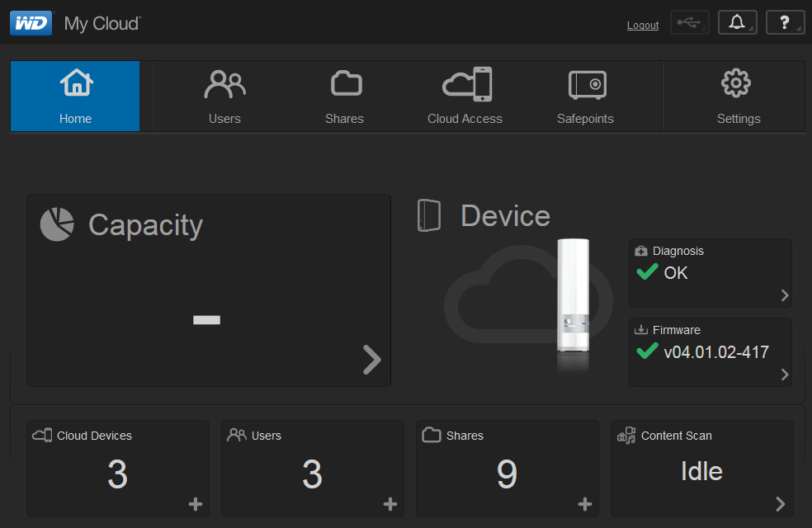Expand Capacity details with the arrow

(372, 360)
